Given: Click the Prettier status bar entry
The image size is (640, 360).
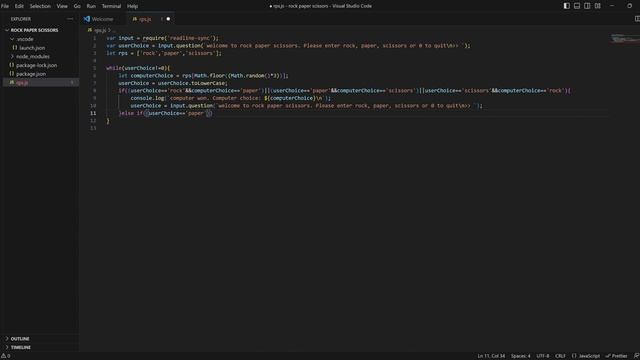Looking at the screenshot, I should pos(616,356).
